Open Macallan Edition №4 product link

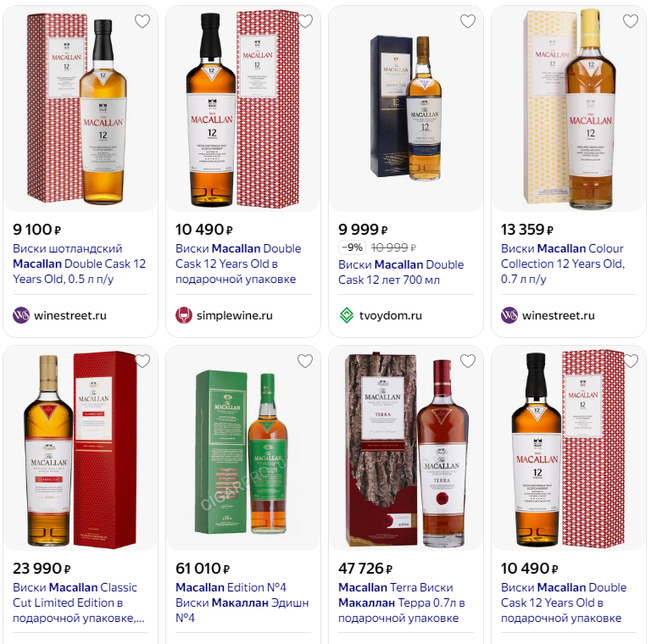(242, 602)
